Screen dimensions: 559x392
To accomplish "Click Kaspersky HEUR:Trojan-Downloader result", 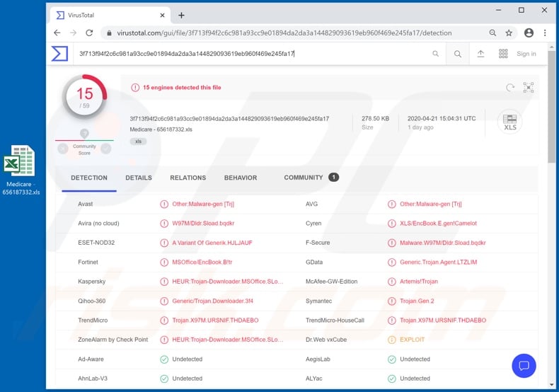I will 228,282.
